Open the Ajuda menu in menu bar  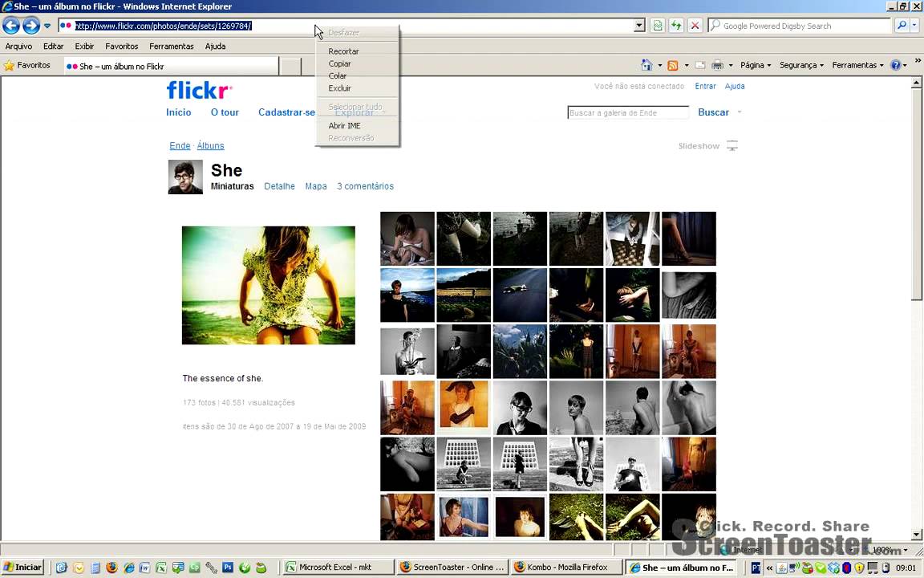pos(215,46)
